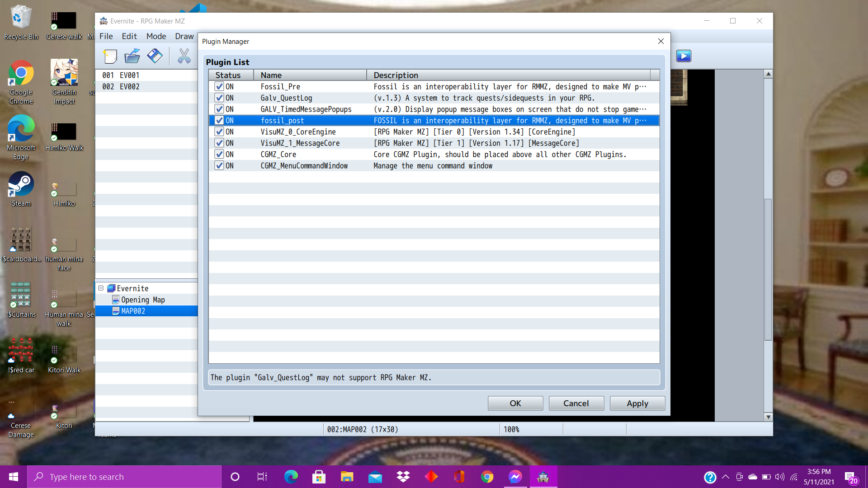The width and height of the screenshot is (868, 488).
Task: Click the map scrollbar down arrow
Action: (768, 417)
